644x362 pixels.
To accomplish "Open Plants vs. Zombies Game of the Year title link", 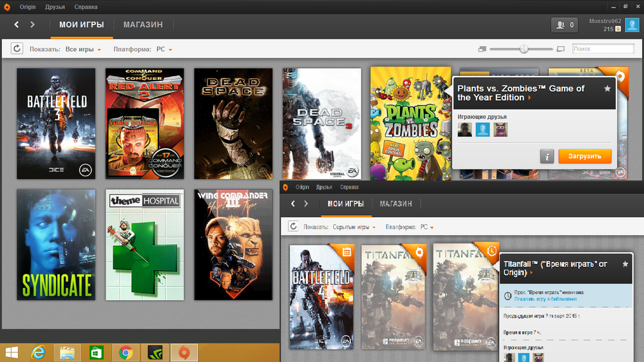I will (521, 93).
